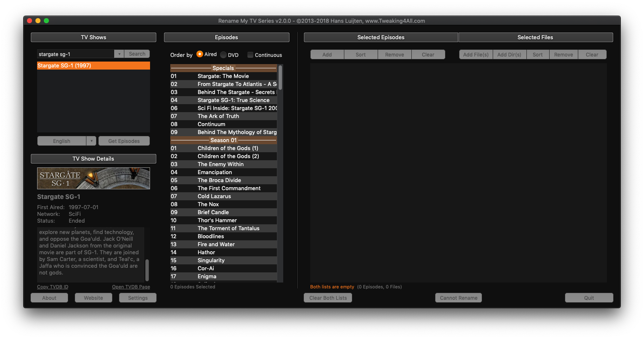Image resolution: width=644 pixels, height=339 pixels.
Task: Select episode Behind The Stargate - Secrets
Action: (x=223, y=92)
